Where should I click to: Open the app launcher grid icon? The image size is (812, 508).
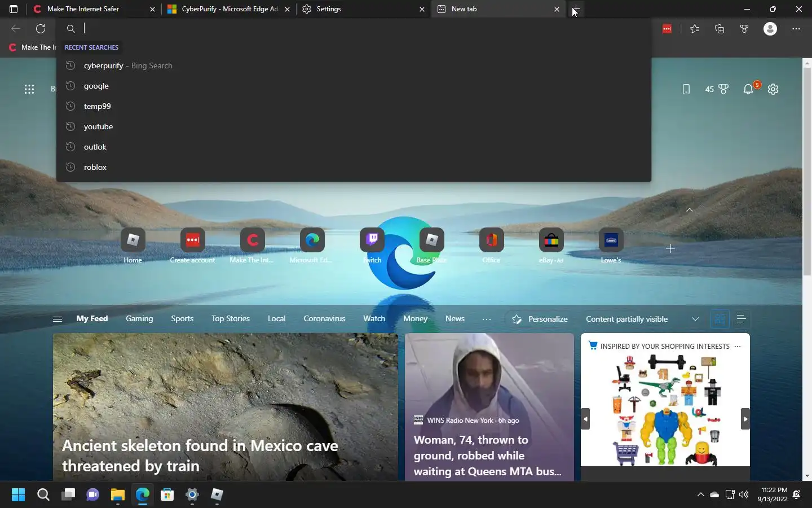pos(29,89)
